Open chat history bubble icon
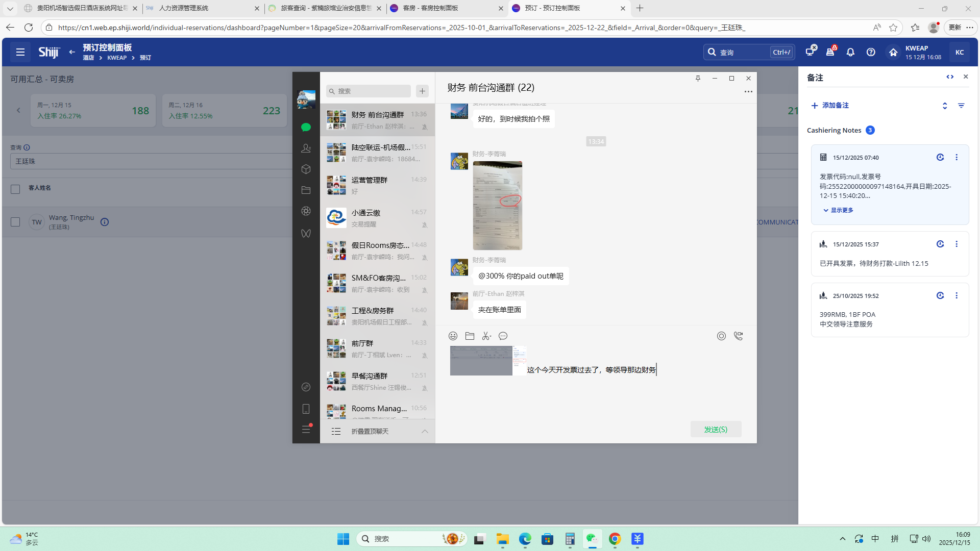This screenshot has width=980, height=551. (x=503, y=336)
